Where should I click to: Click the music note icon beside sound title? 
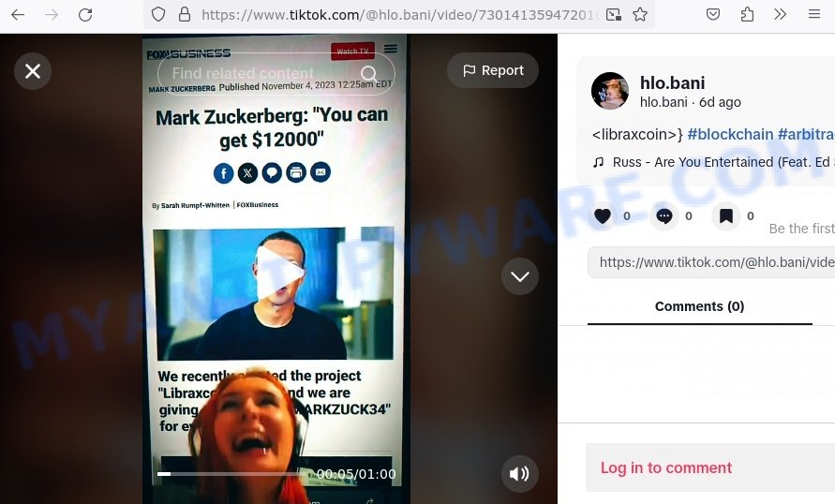(599, 162)
